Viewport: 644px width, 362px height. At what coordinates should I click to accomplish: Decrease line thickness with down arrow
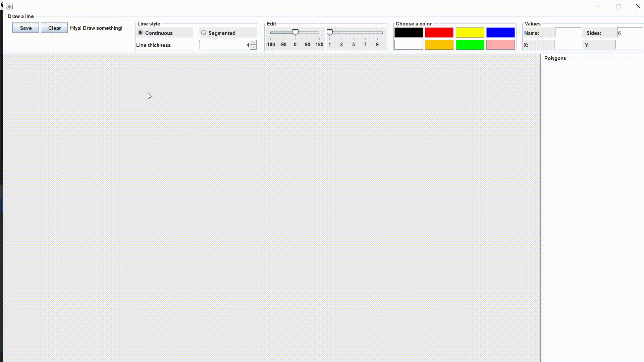pyautogui.click(x=253, y=47)
